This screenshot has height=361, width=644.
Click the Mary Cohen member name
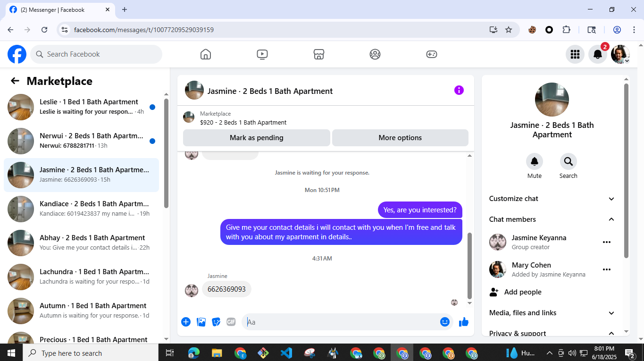pos(531,265)
